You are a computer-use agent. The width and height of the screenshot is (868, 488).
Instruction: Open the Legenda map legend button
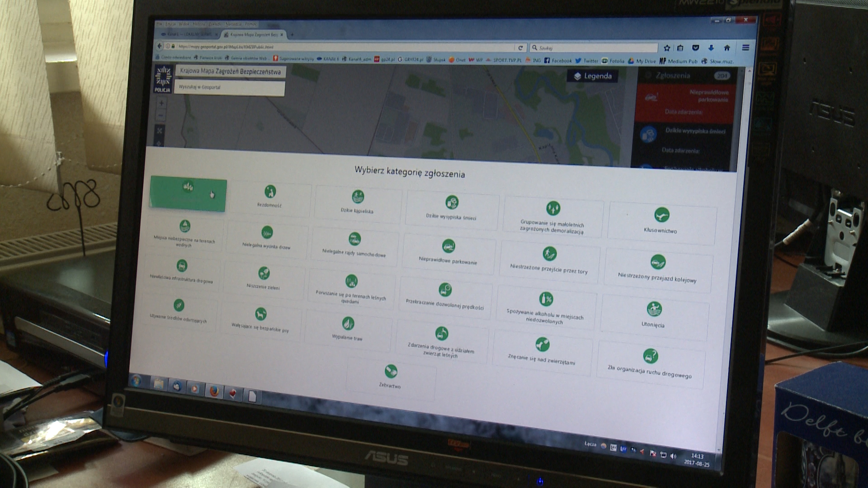pyautogui.click(x=593, y=76)
